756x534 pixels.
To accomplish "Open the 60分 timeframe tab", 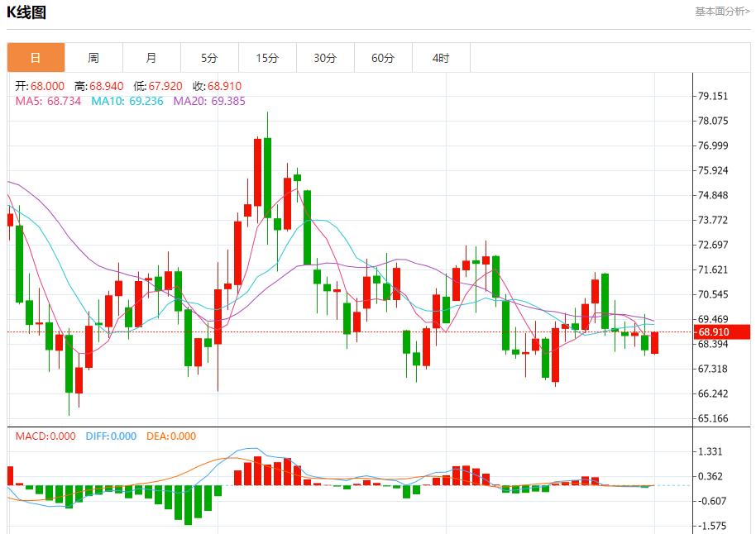I will pos(383,58).
